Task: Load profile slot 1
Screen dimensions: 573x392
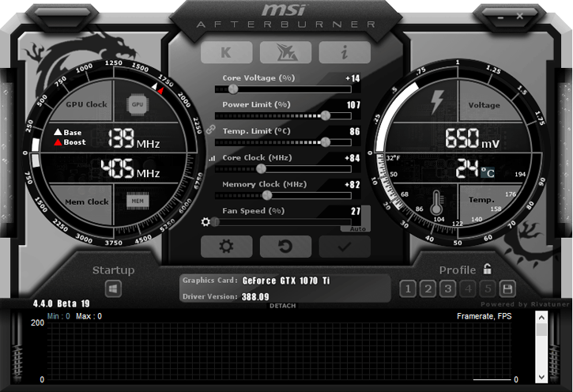Action: pos(408,289)
